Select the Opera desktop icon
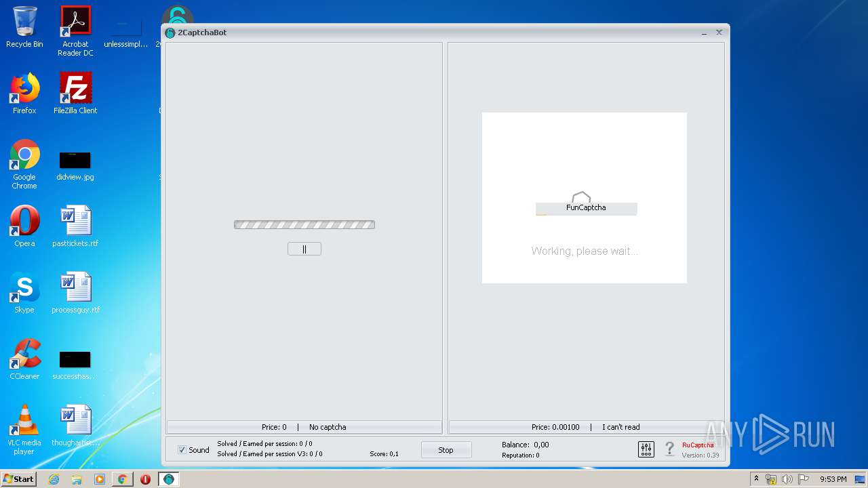Screen dimensions: 868x488 click(24, 226)
